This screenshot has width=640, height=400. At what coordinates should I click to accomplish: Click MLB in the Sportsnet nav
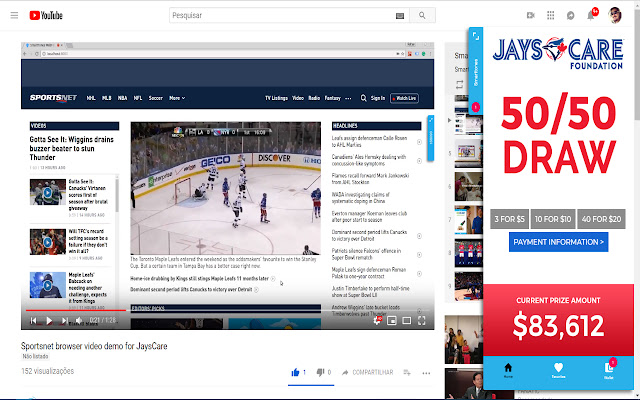tap(107, 98)
